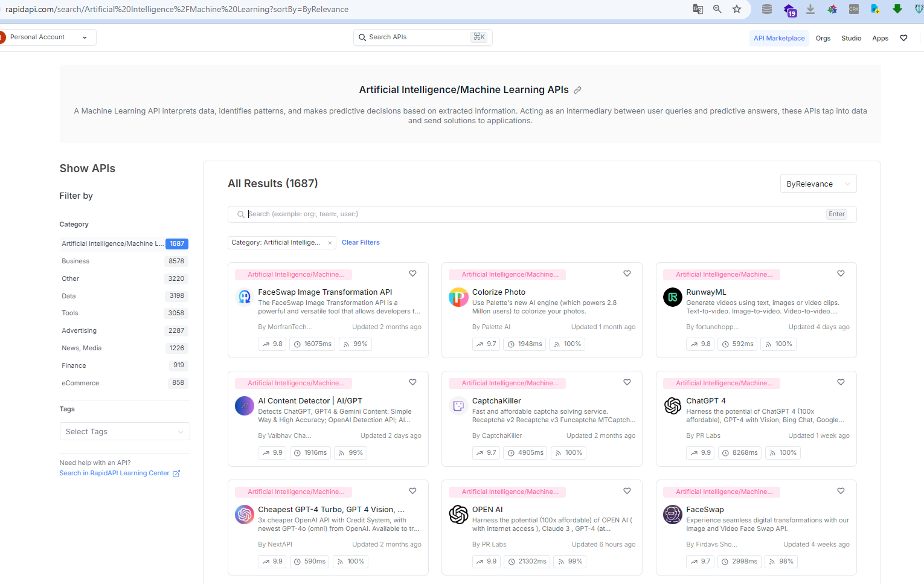The width and height of the screenshot is (924, 584).
Task: Click the page URL in address bar
Action: pos(176,9)
